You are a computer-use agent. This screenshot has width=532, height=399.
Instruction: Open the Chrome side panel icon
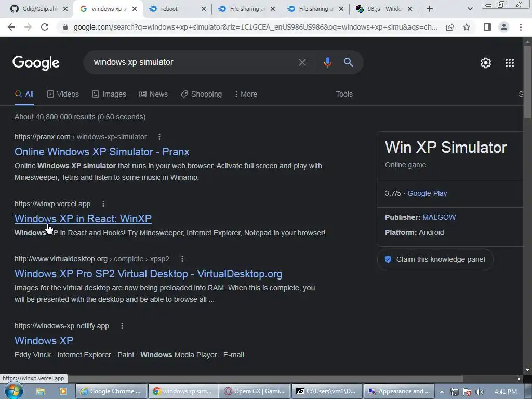click(487, 27)
